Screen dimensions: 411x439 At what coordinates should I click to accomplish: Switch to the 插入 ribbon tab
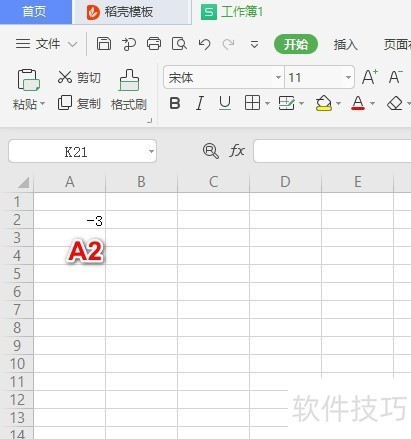[x=346, y=44]
